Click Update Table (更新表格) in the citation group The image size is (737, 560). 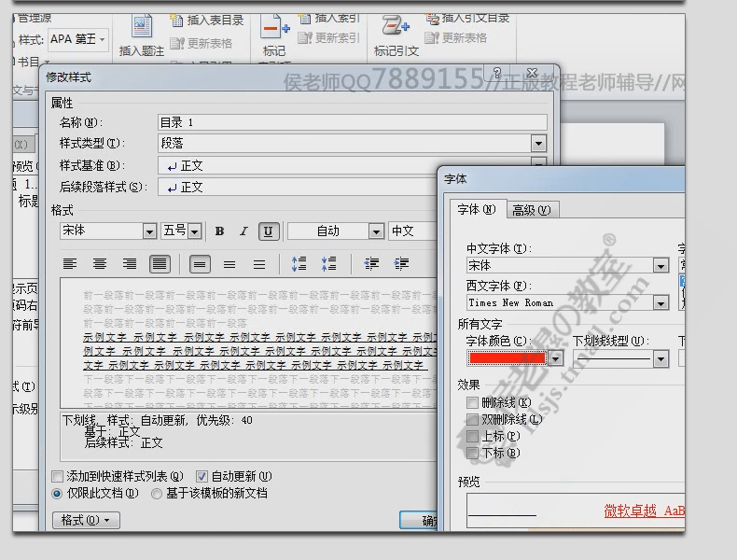click(x=455, y=37)
